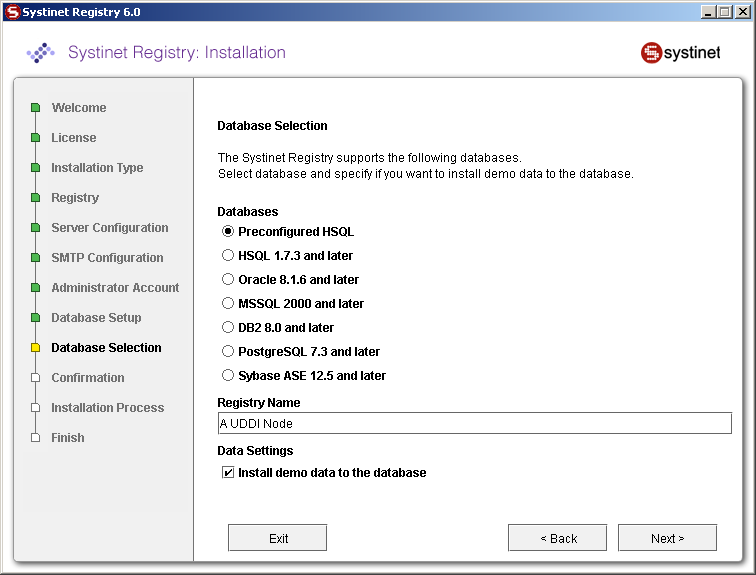Click the Server Configuration step label
756x575 pixels.
tap(110, 227)
